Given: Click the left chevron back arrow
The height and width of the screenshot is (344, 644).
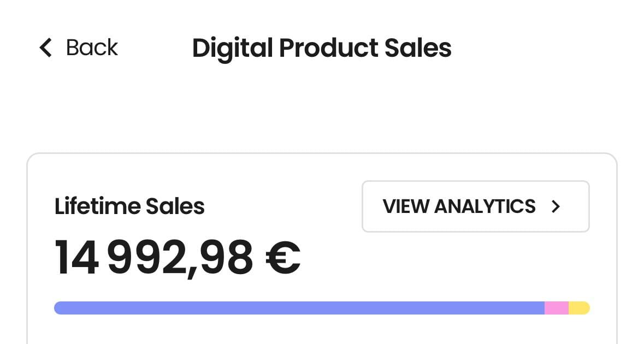Looking at the screenshot, I should [45, 48].
